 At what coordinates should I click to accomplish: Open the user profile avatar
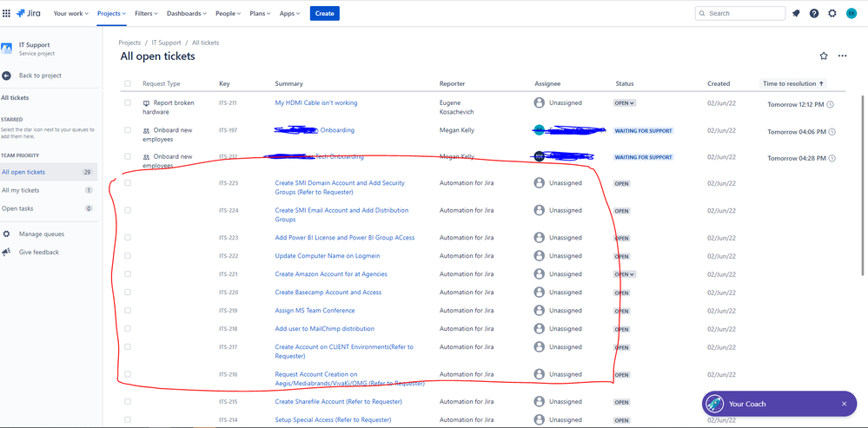coord(851,13)
